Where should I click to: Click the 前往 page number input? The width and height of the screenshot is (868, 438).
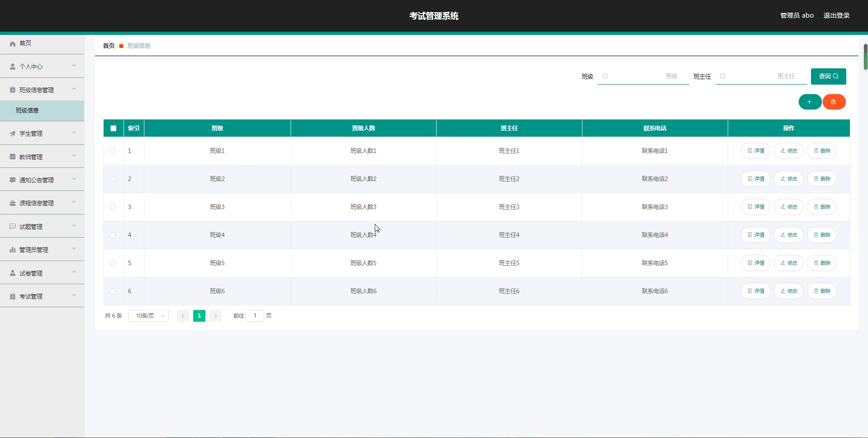coord(255,316)
